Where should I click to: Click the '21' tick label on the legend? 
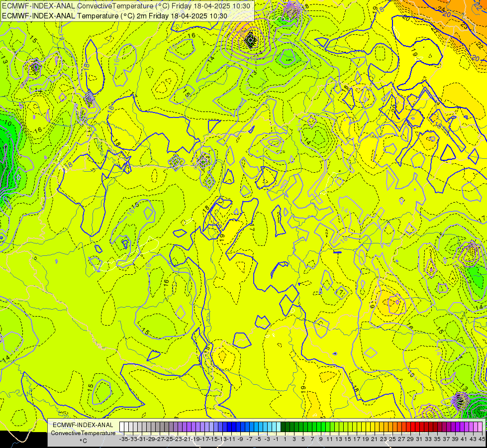click(x=375, y=439)
